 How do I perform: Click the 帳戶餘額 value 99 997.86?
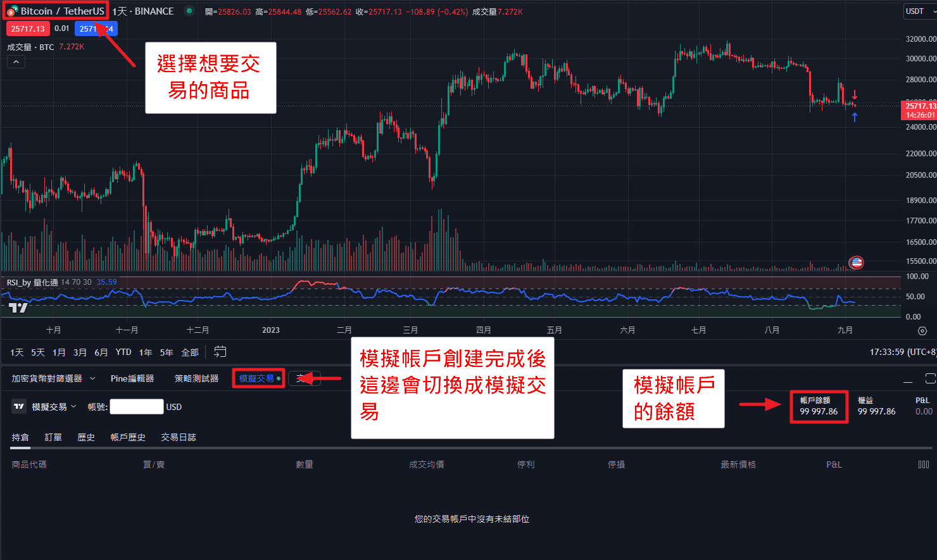[x=819, y=411]
